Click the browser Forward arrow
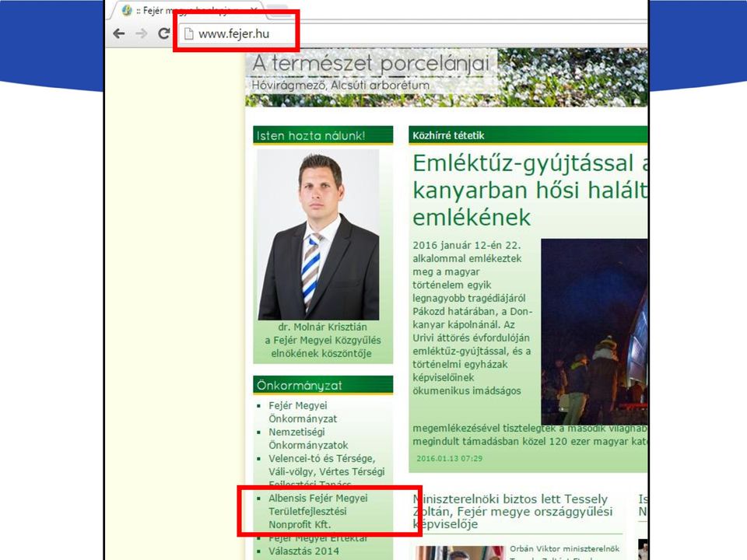The width and height of the screenshot is (747, 560). [141, 33]
